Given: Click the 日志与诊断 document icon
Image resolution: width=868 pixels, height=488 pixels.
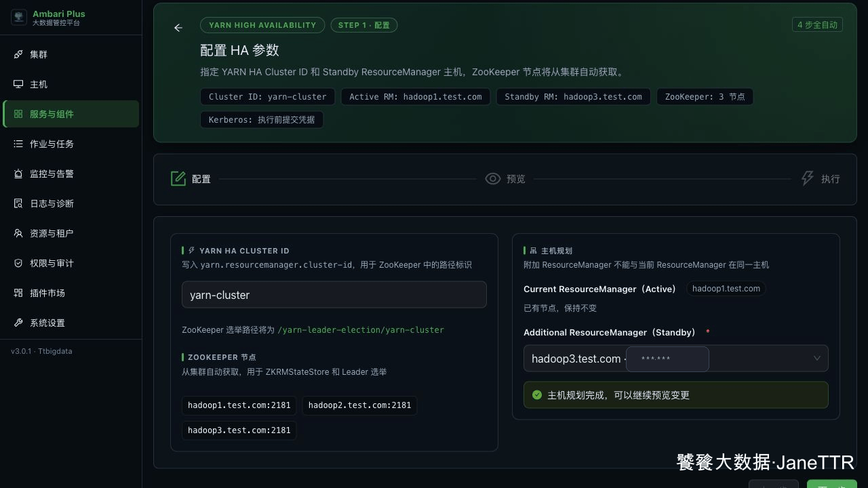Looking at the screenshot, I should coord(18,203).
